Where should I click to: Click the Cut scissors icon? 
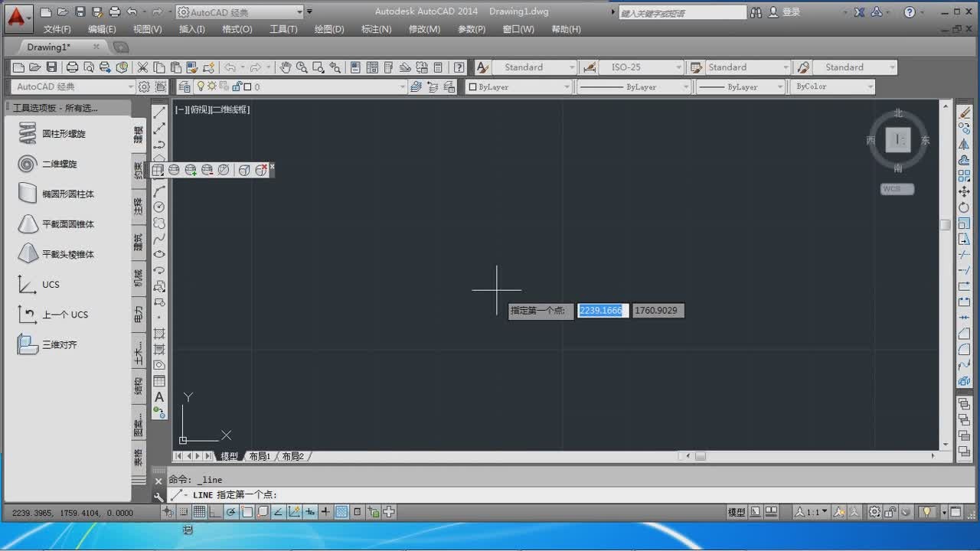point(142,67)
